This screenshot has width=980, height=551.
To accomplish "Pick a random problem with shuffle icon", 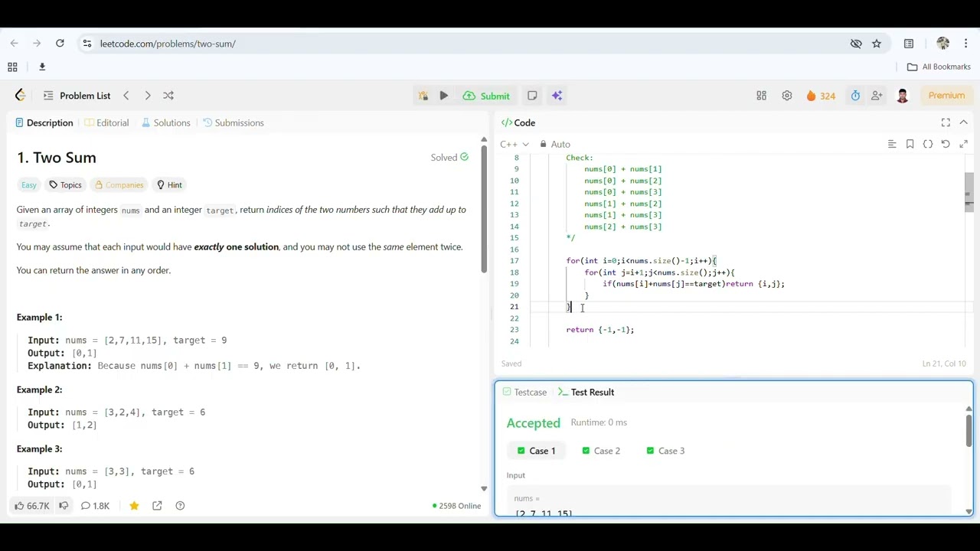I will click(x=168, y=96).
